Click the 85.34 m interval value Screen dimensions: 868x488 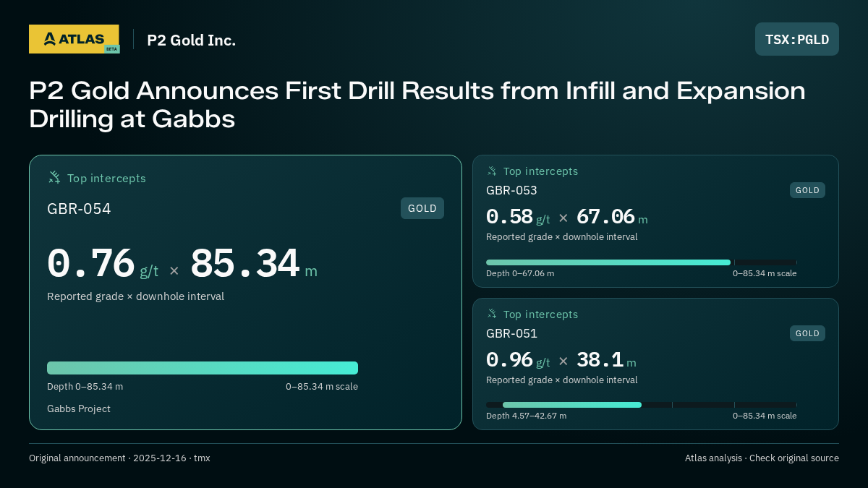[254, 264]
